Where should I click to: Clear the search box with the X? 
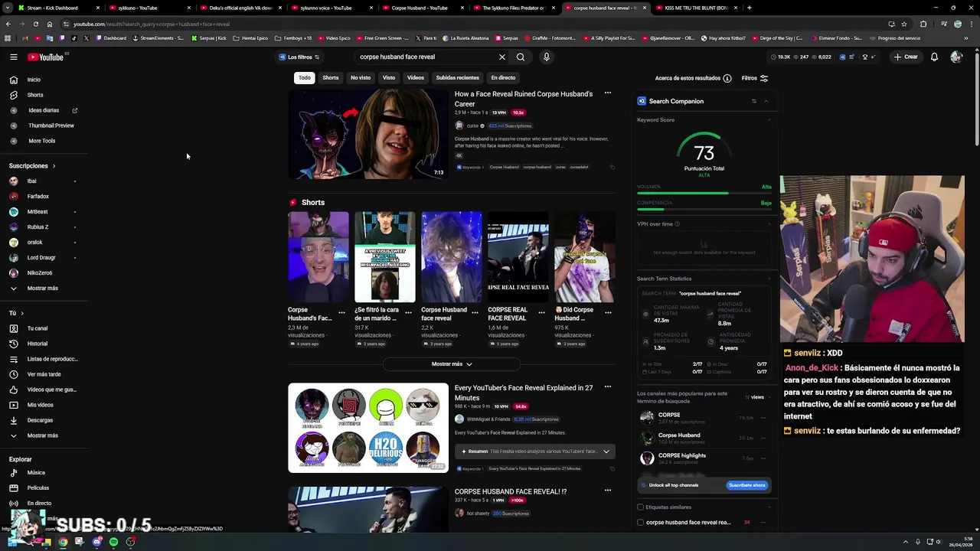coord(502,57)
